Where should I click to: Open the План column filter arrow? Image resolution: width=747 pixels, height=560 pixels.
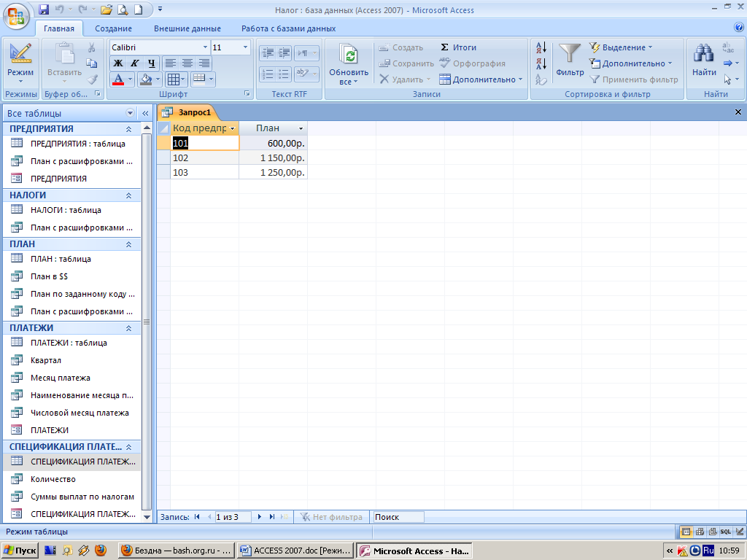point(301,128)
